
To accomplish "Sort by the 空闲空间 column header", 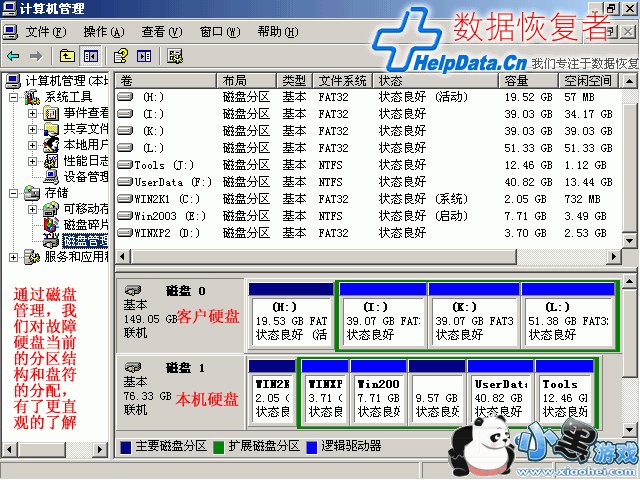I will [x=588, y=80].
